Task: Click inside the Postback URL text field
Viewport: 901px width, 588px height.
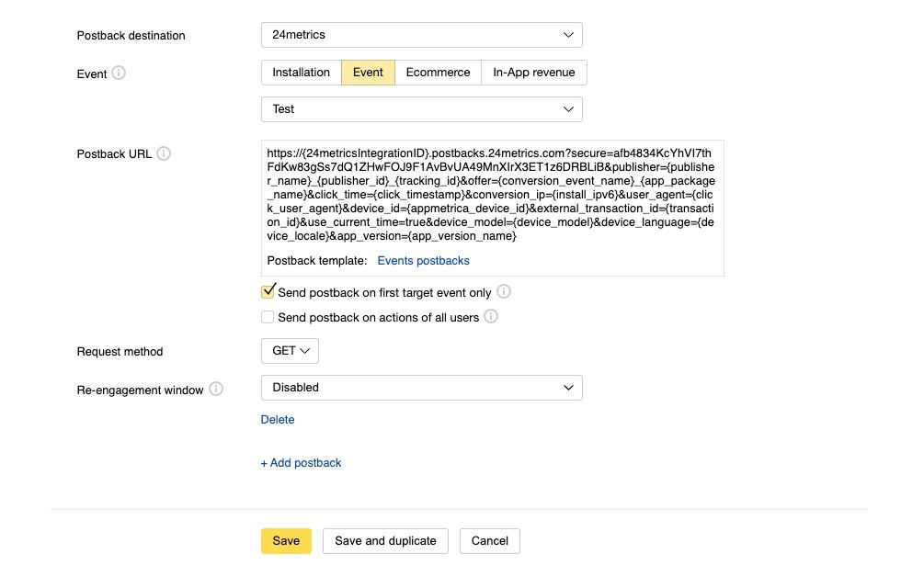Action: tap(492, 195)
